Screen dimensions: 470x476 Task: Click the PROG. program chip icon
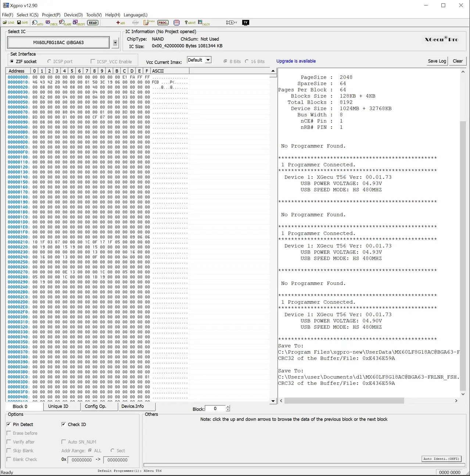click(163, 23)
